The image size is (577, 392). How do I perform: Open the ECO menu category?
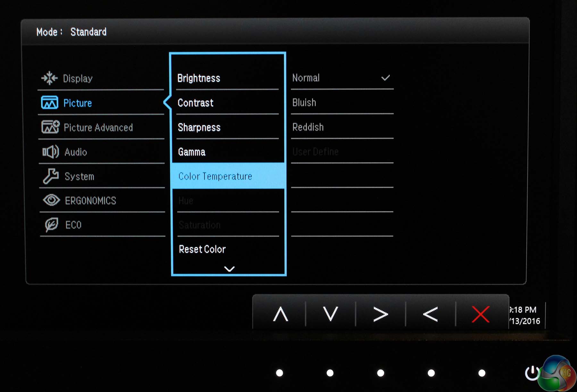(103, 225)
